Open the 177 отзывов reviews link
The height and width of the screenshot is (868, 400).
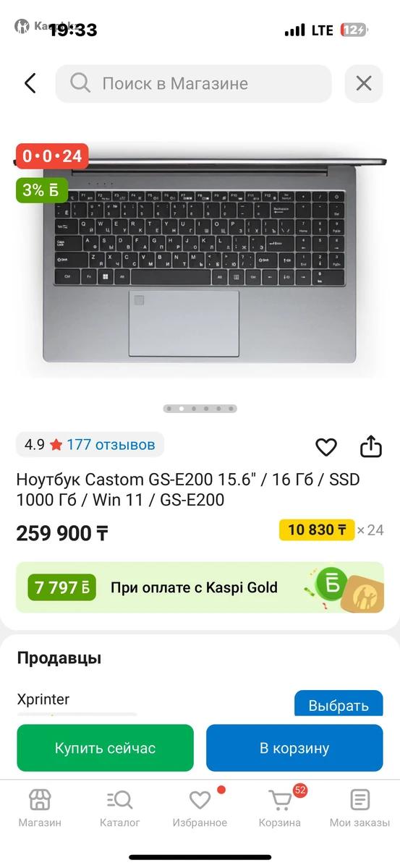click(x=111, y=444)
